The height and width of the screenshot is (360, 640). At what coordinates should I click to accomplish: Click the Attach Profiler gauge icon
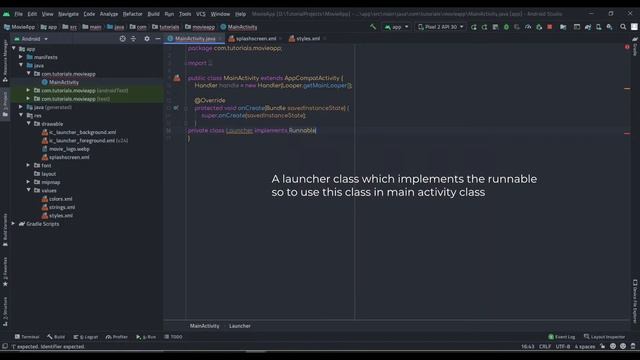(528, 27)
